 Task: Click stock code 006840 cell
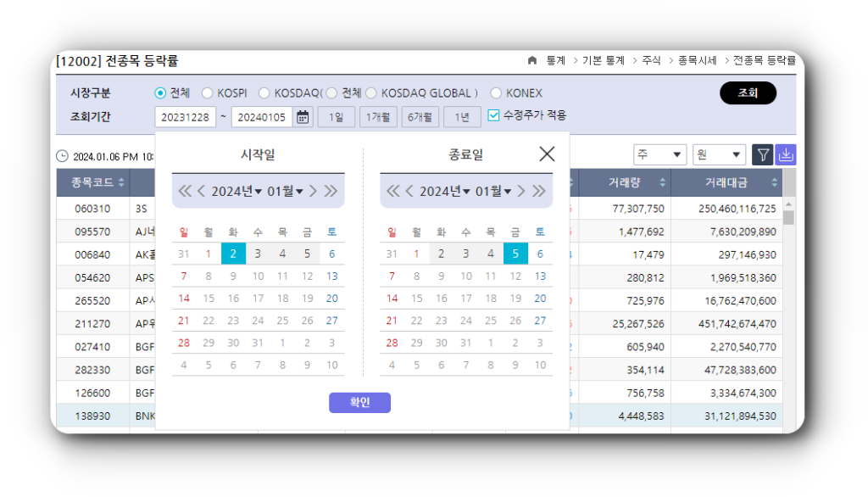pyautogui.click(x=92, y=254)
